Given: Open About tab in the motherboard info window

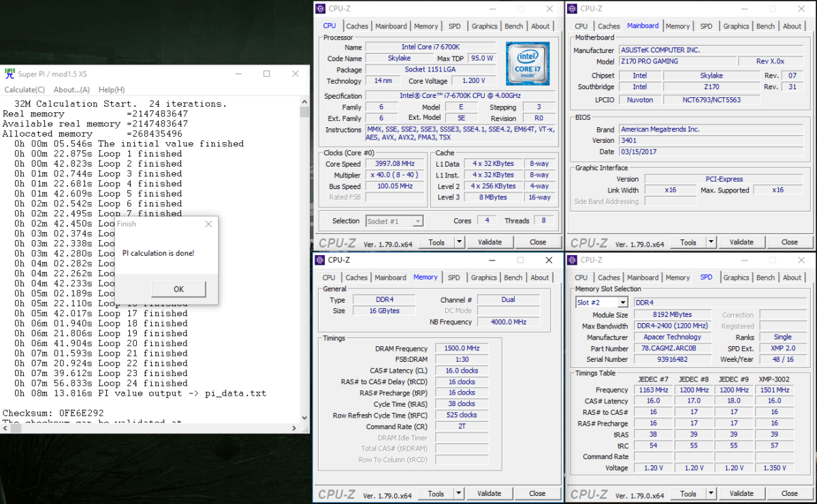Looking at the screenshot, I should pos(792,27).
